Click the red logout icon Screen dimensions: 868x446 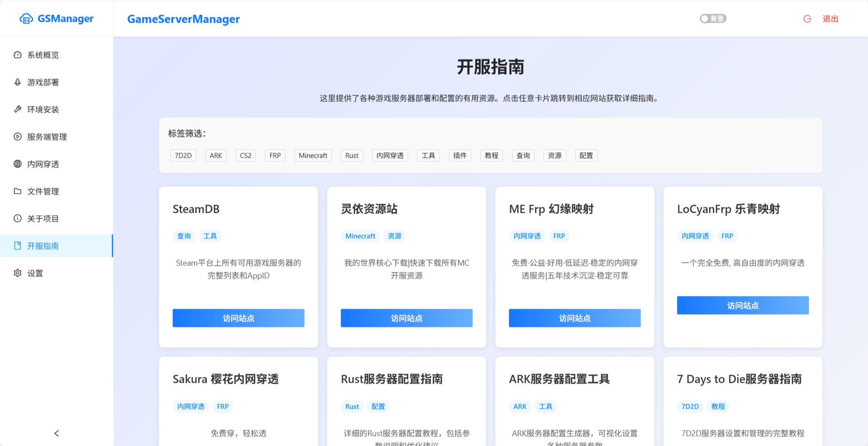[808, 19]
